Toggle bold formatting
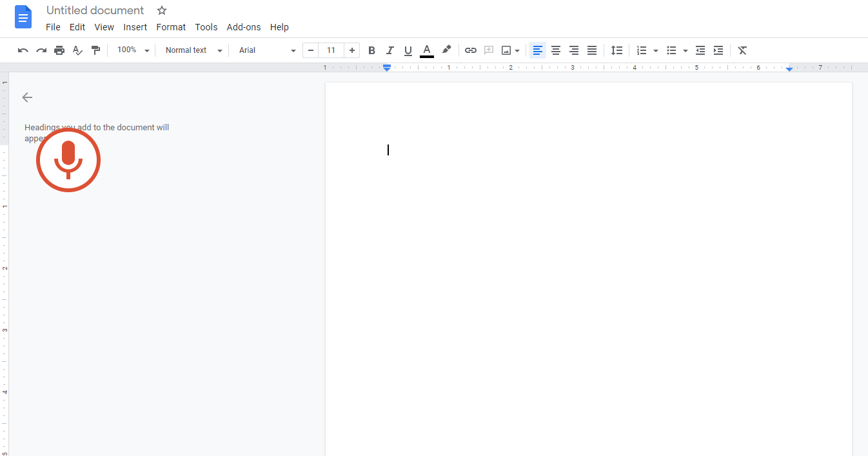868x456 pixels. (371, 50)
